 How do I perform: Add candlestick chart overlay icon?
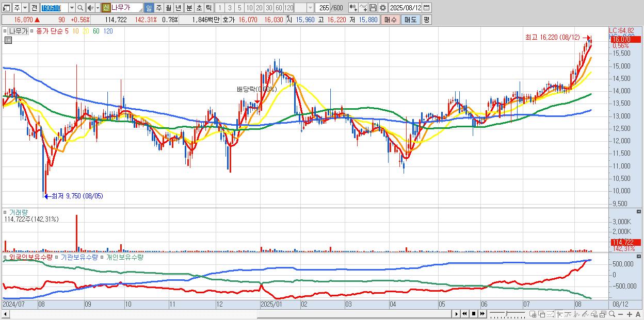(x=353, y=8)
